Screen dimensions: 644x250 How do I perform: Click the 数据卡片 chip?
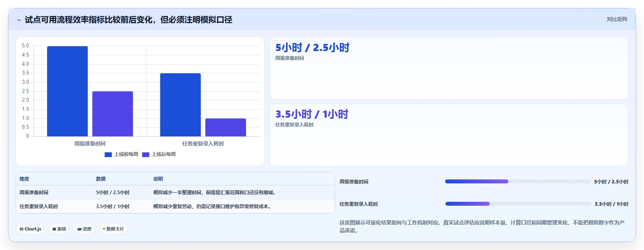coord(113,229)
